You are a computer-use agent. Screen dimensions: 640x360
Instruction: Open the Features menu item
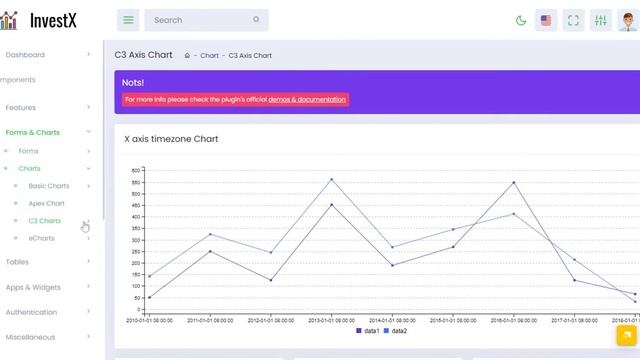pyautogui.click(x=20, y=108)
